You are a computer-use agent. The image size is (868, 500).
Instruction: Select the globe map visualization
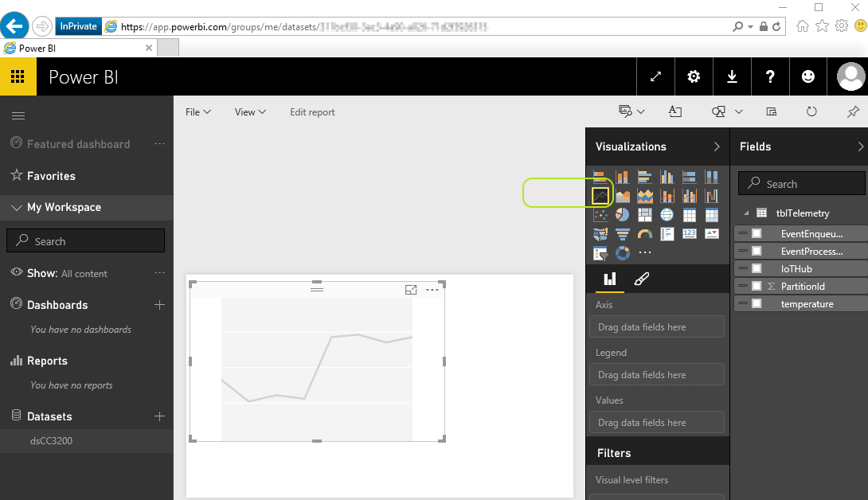tap(667, 215)
